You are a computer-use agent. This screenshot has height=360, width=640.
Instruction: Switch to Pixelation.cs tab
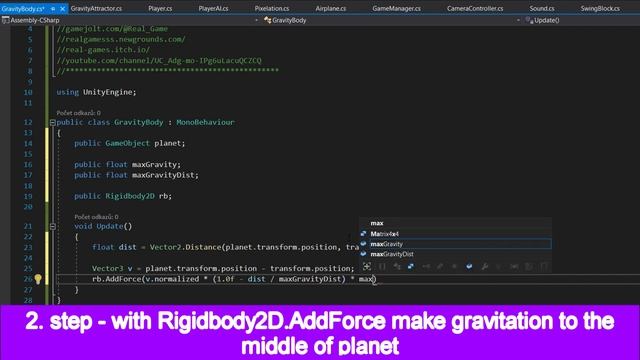tap(272, 8)
